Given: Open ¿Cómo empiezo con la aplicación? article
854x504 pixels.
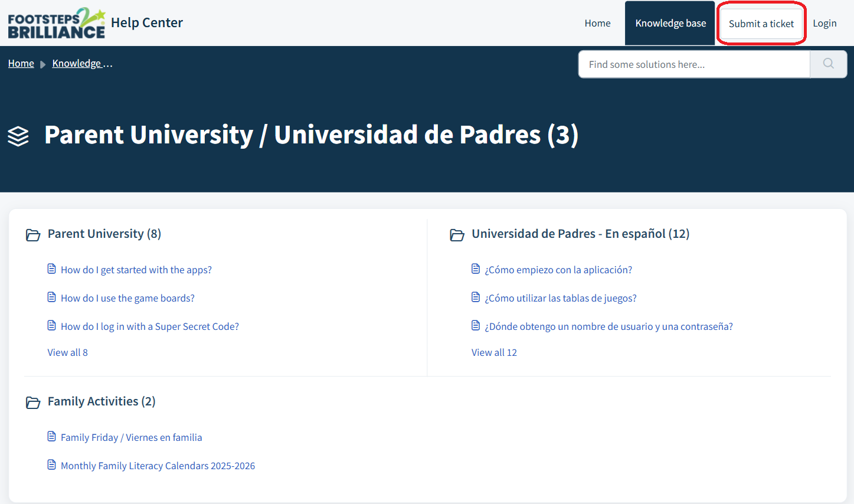Looking at the screenshot, I should click(558, 270).
